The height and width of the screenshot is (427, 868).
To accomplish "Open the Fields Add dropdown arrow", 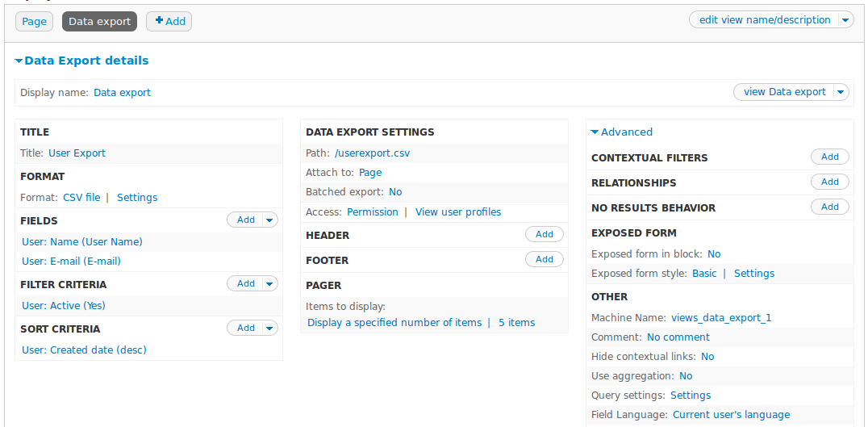I will [270, 220].
